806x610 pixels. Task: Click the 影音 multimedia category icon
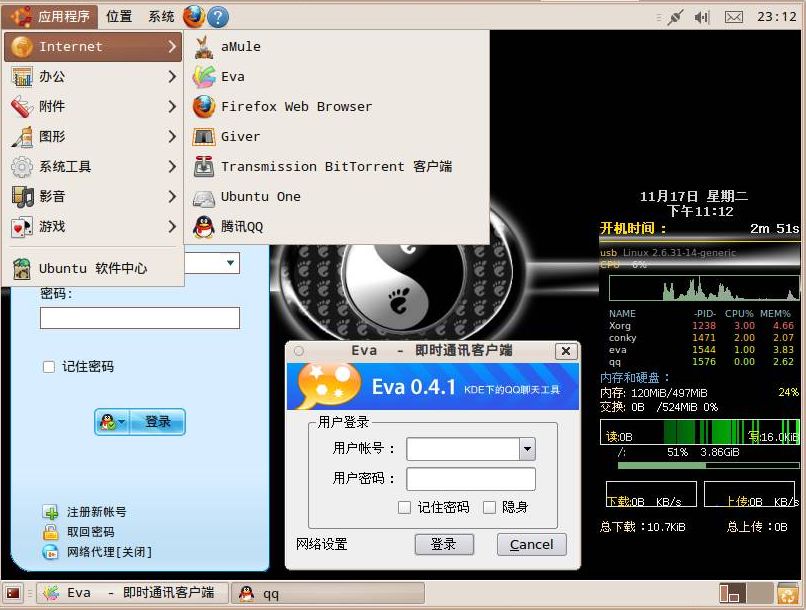point(22,196)
